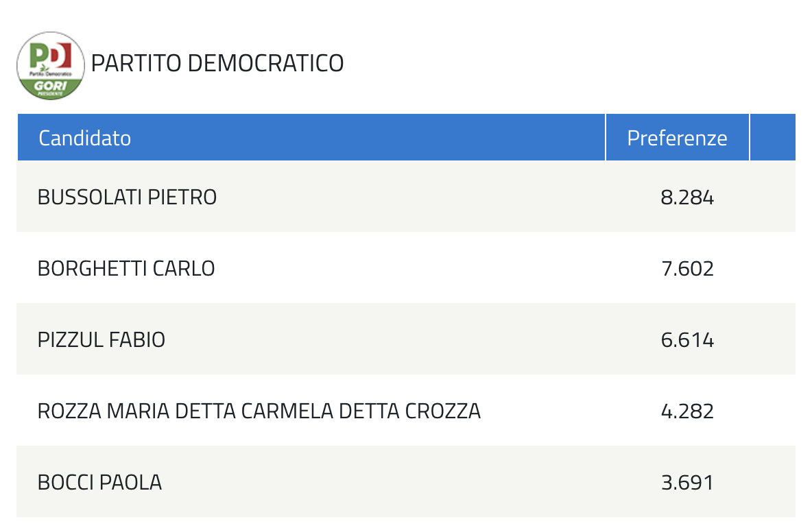This screenshot has width=812, height=528.
Task: Select candidate PIZZUL FABIO
Action: pos(101,340)
